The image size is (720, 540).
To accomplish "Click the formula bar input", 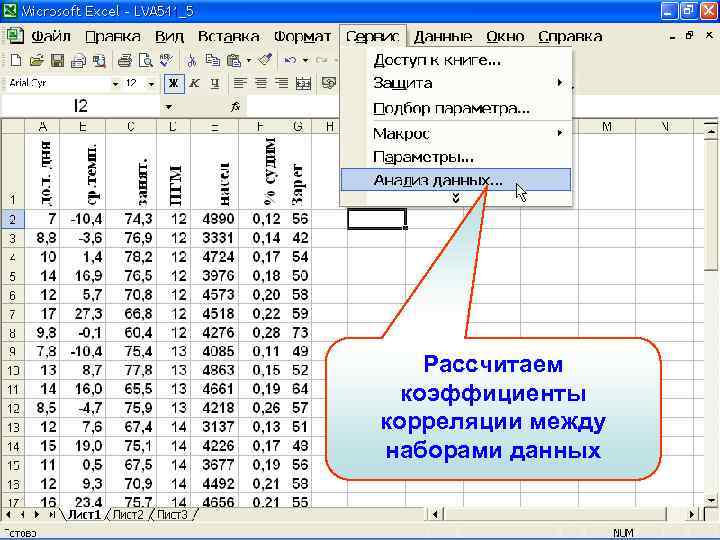I will 482,107.
